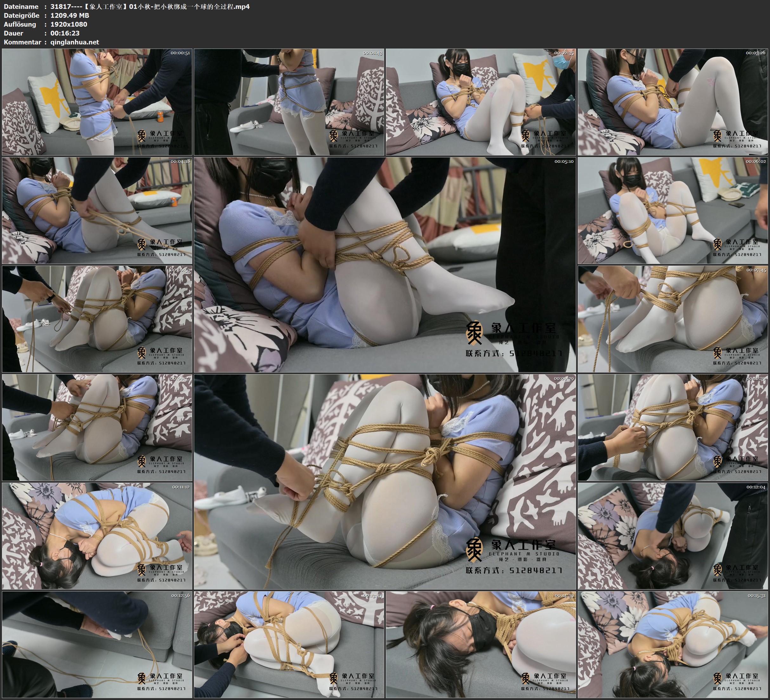Click the thumbnail marked 00:06:02
Screen dimensions: 770x700
coord(673,210)
